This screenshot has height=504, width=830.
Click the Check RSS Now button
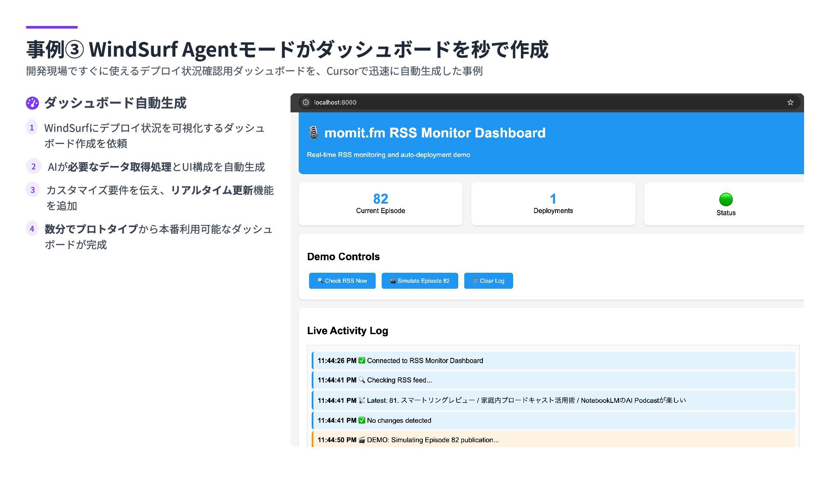[342, 281]
